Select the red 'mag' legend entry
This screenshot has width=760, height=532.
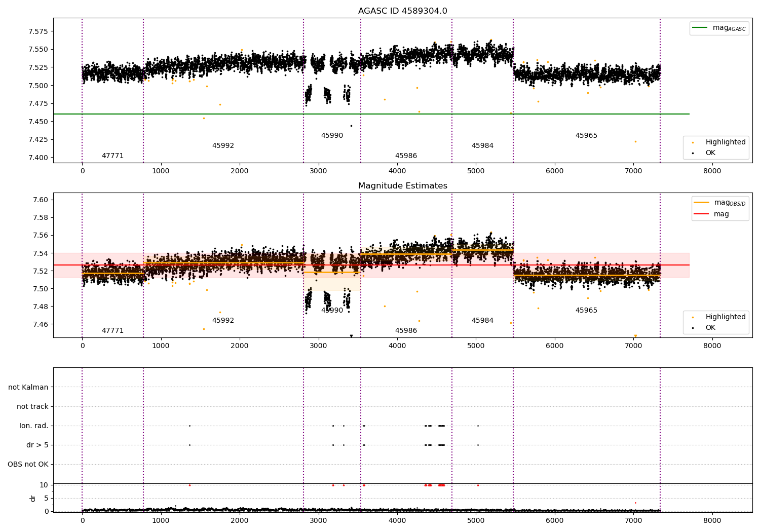point(712,214)
